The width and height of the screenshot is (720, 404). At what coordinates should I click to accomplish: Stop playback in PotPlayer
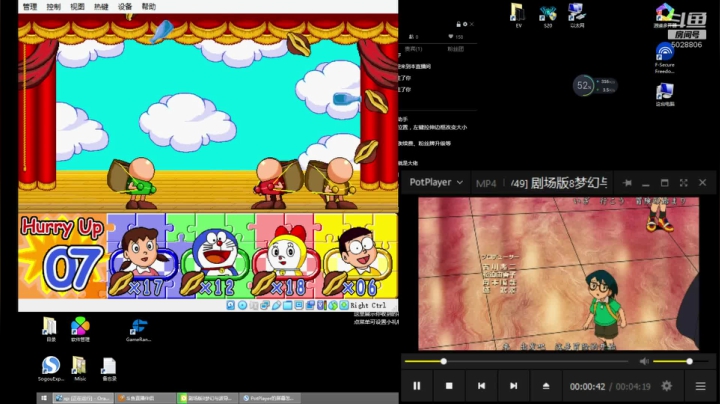click(x=449, y=386)
